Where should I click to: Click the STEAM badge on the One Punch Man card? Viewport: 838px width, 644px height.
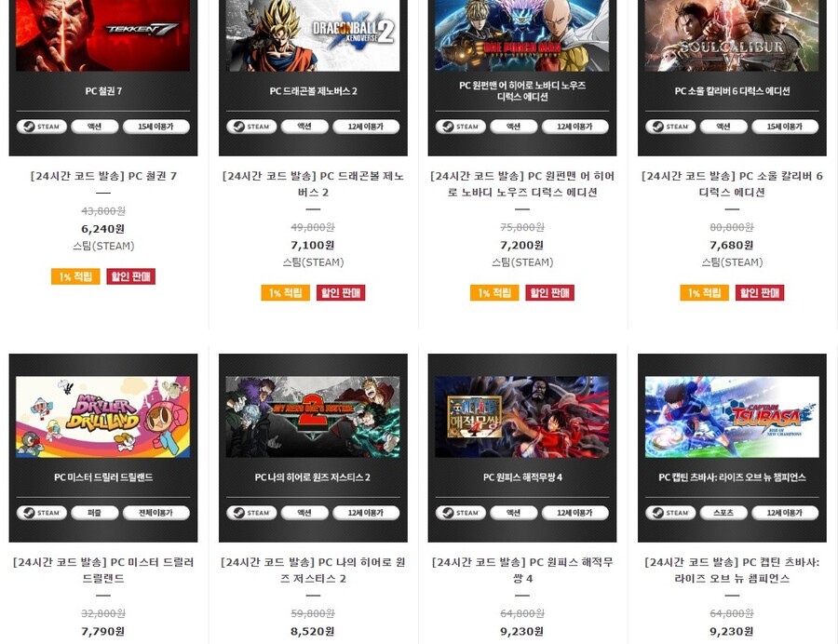461,127
